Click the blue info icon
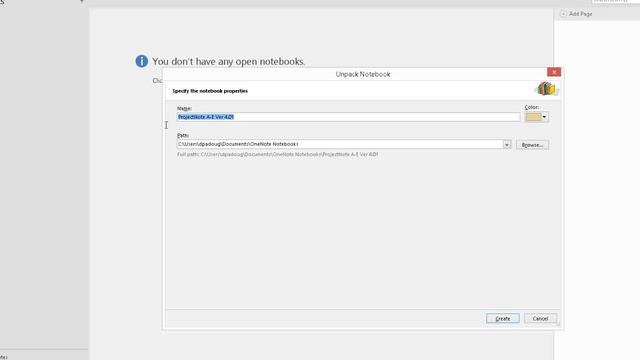This screenshot has width=640, height=360. pos(142,61)
